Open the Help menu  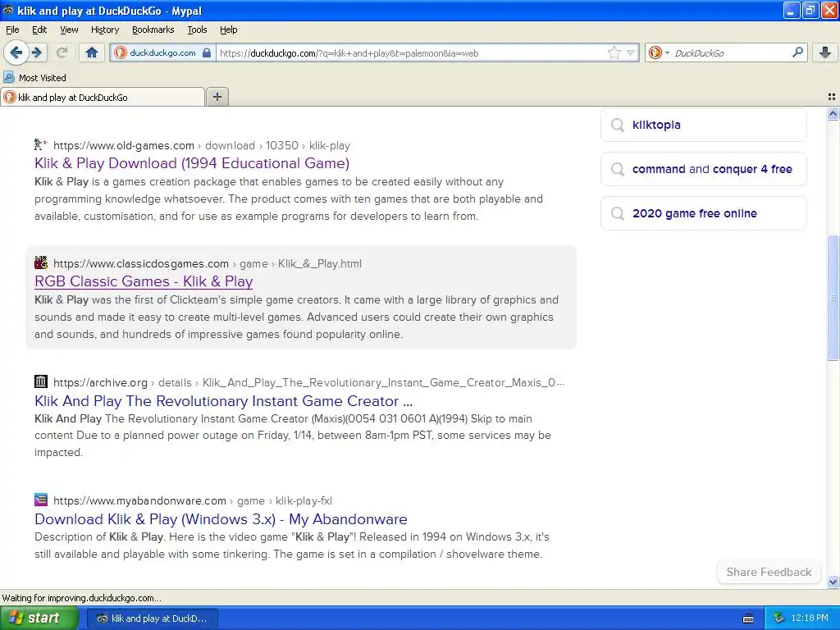tap(228, 30)
